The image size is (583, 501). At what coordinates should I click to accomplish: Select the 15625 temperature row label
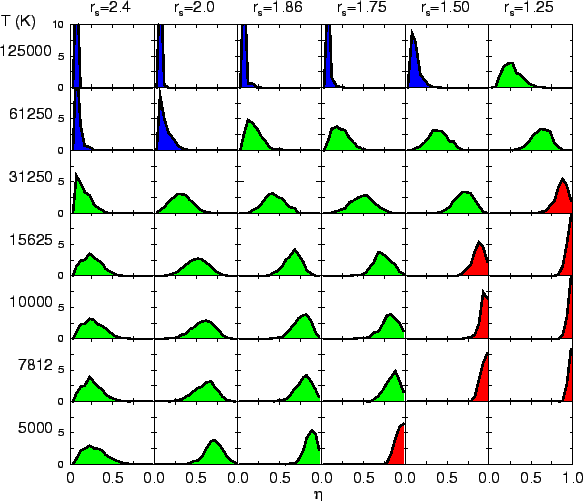click(31, 240)
